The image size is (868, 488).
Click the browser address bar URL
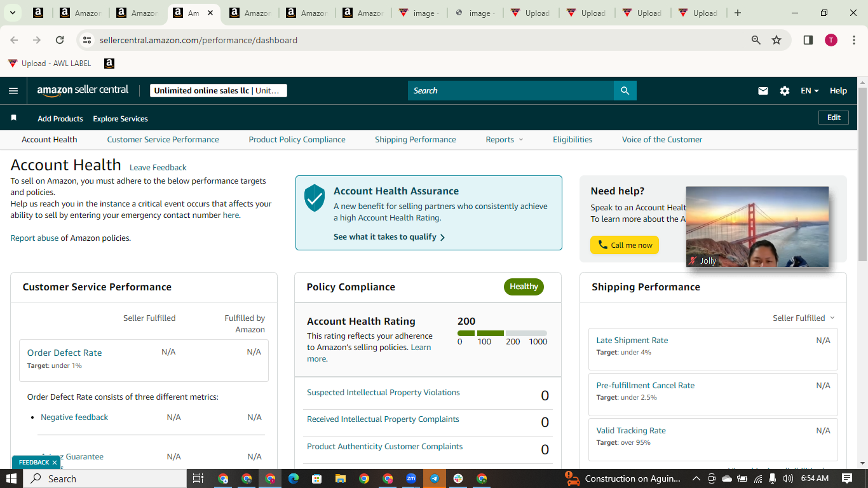tap(198, 40)
